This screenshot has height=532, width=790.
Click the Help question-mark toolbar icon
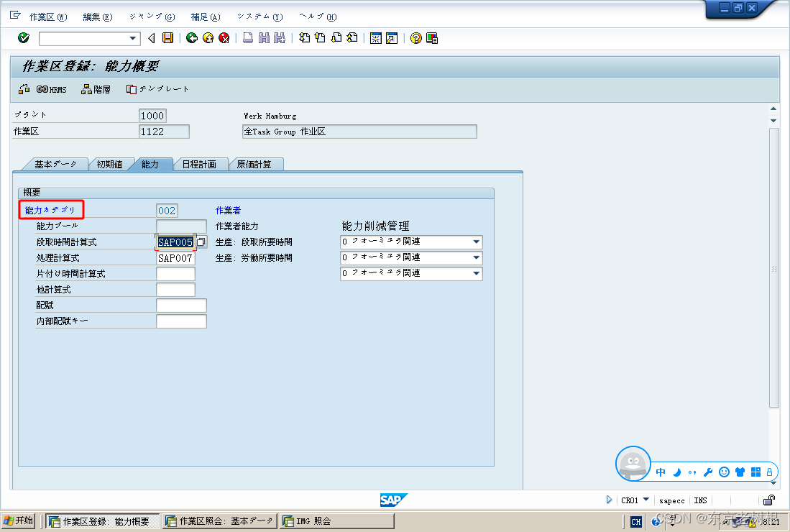pos(415,38)
